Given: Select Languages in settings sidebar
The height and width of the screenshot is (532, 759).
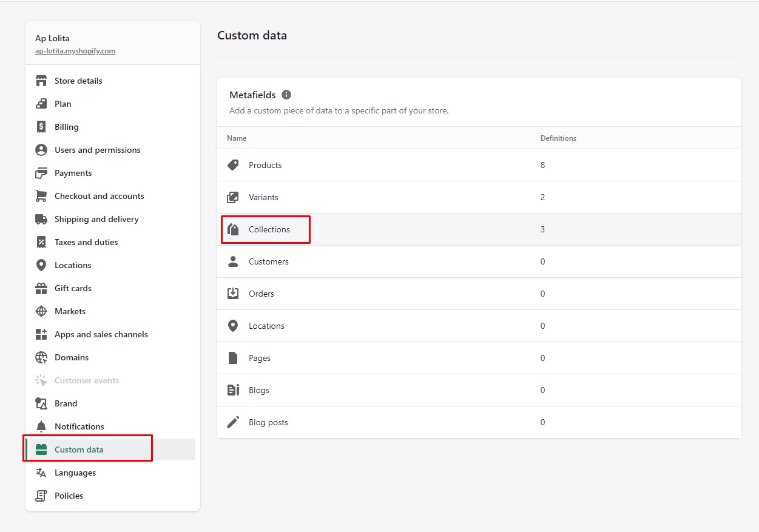Looking at the screenshot, I should click(75, 473).
